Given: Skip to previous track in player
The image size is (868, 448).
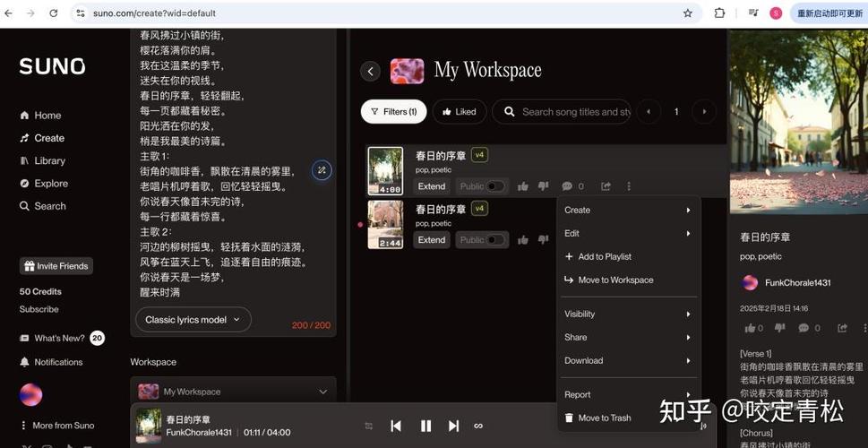Looking at the screenshot, I should [396, 426].
